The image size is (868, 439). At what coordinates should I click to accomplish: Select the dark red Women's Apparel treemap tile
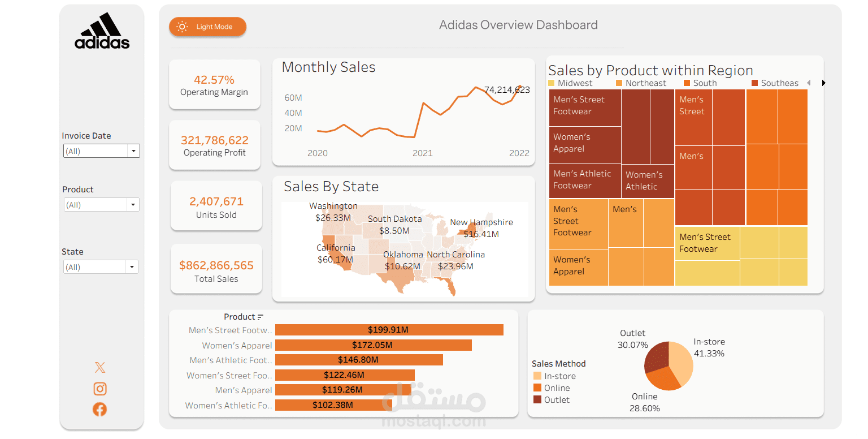[x=585, y=145]
